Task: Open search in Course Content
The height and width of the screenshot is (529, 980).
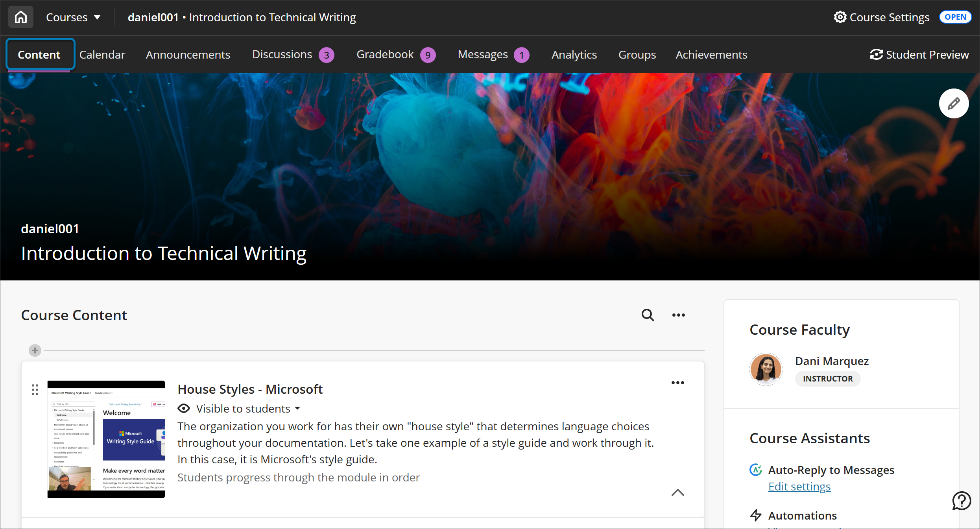Action: click(648, 315)
